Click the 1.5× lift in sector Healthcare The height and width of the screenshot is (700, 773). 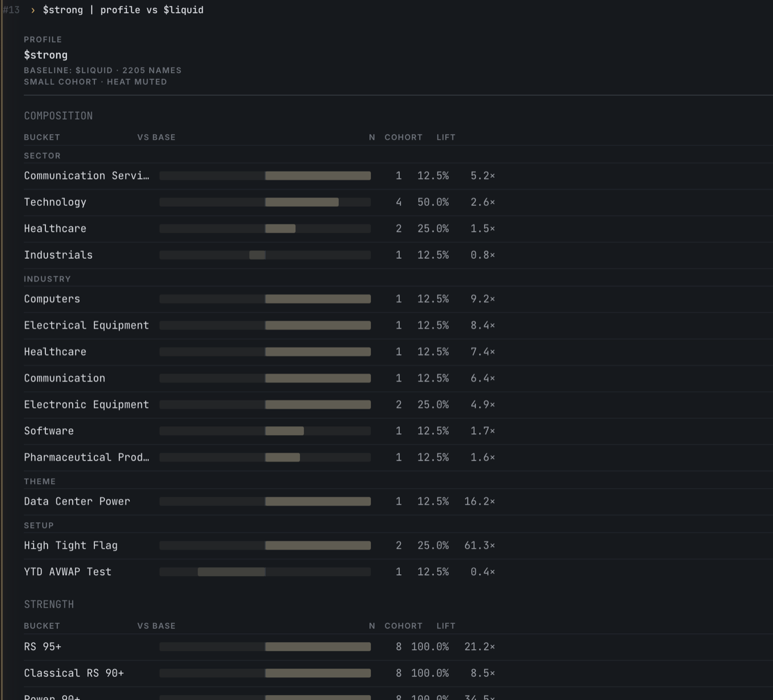pos(483,229)
